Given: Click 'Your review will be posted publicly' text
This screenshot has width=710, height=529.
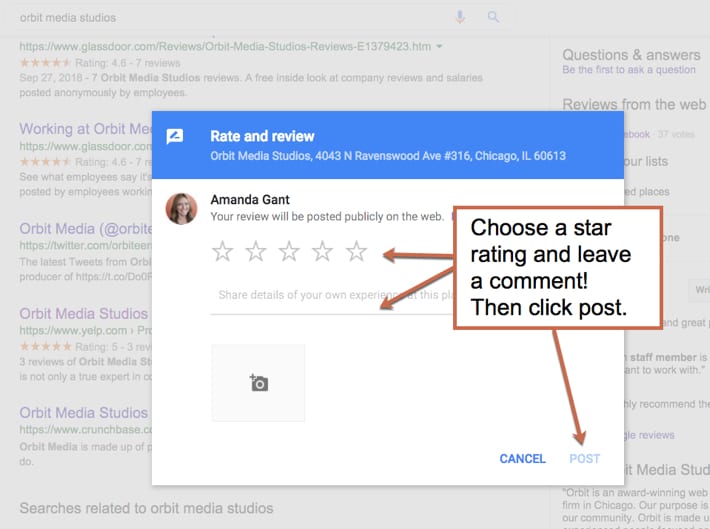Looking at the screenshot, I should [x=327, y=216].
